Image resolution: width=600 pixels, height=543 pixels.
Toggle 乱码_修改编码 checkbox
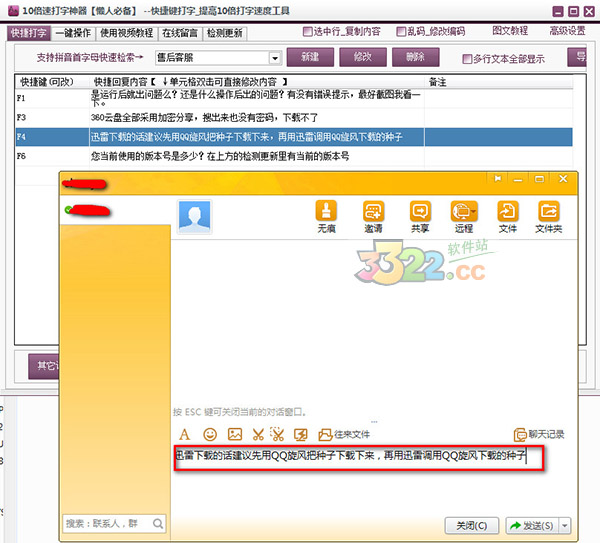(401, 31)
